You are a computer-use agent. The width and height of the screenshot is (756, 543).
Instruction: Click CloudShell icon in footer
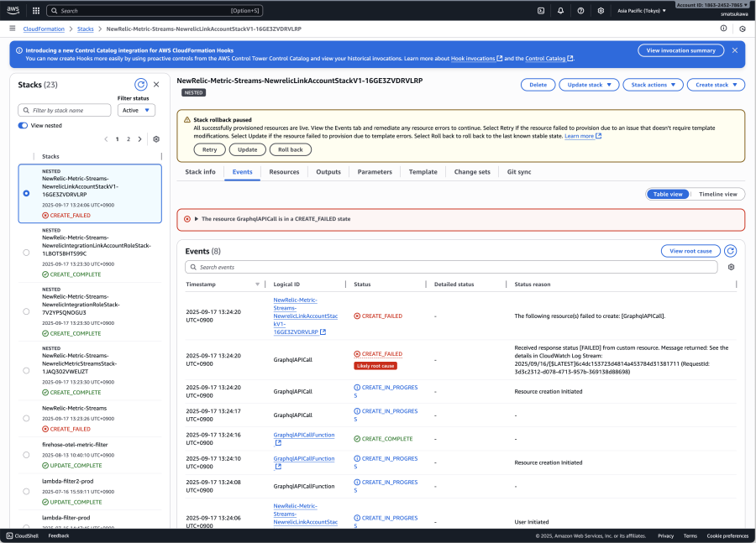[x=9, y=535]
